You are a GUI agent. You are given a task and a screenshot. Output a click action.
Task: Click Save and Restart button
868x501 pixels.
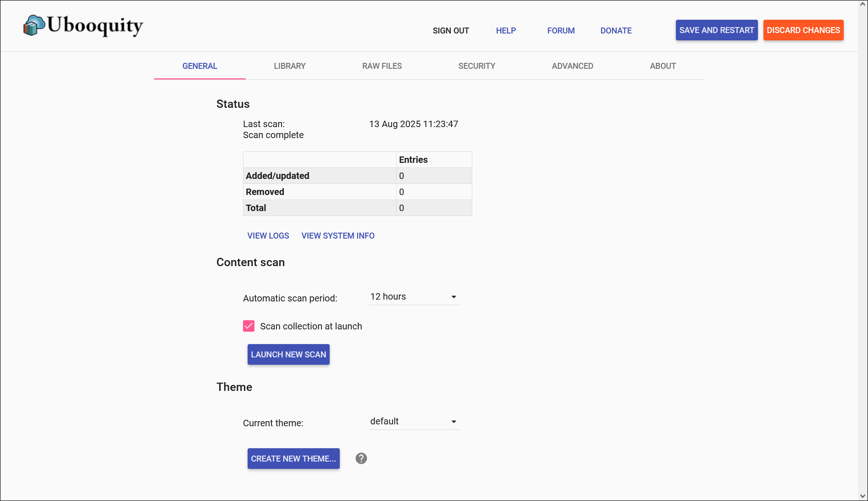(717, 30)
